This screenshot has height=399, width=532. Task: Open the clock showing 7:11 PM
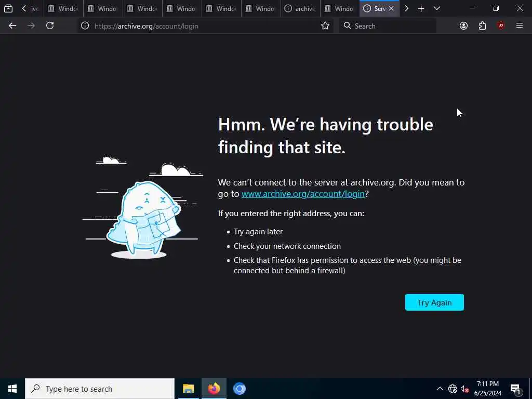(x=487, y=389)
